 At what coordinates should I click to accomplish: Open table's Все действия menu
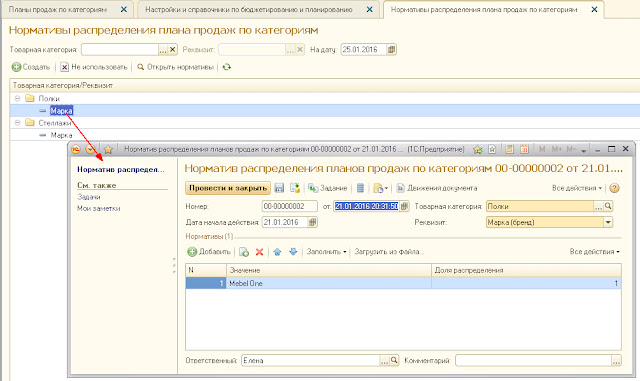[594, 252]
